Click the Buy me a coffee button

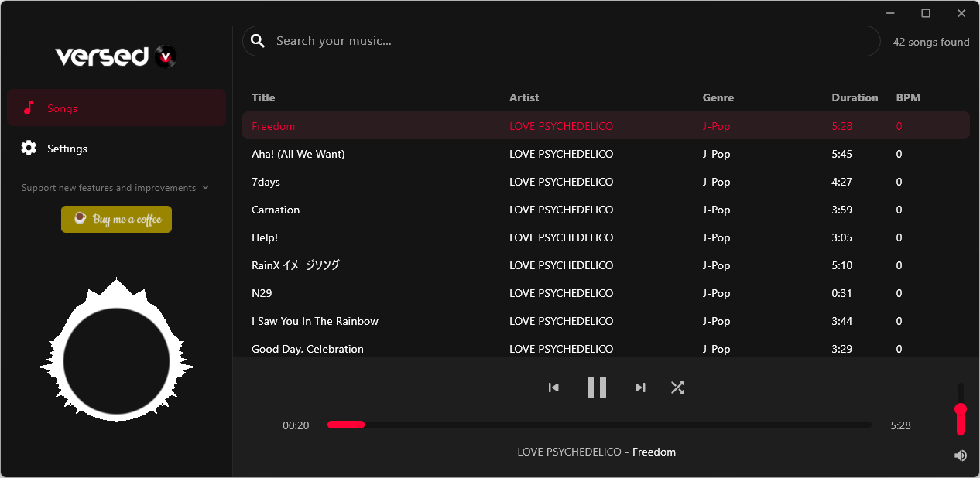[x=116, y=219]
